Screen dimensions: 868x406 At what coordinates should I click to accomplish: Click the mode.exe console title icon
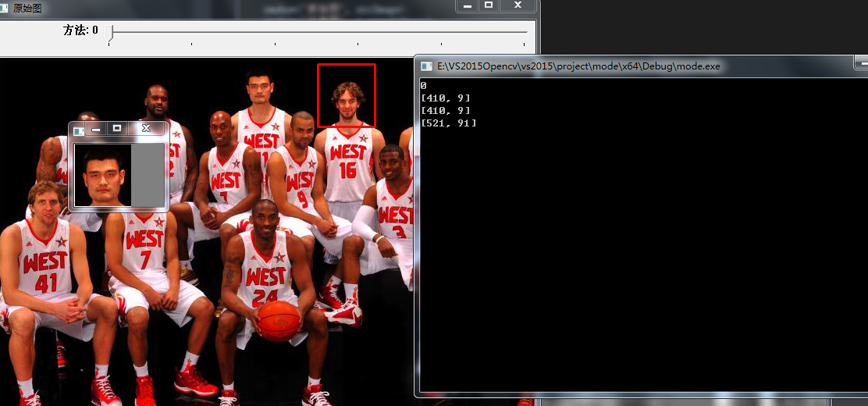[426, 66]
